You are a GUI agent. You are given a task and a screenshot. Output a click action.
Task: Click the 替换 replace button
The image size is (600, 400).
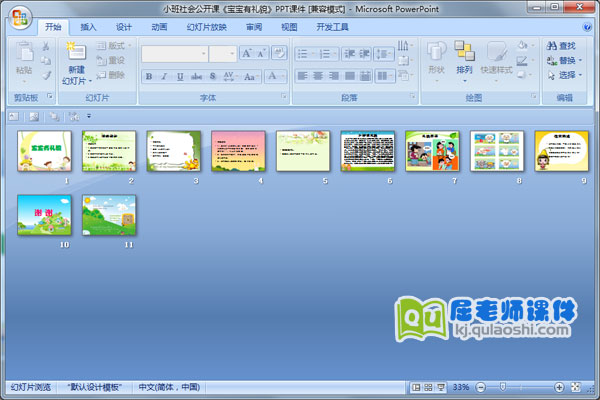coord(564,60)
